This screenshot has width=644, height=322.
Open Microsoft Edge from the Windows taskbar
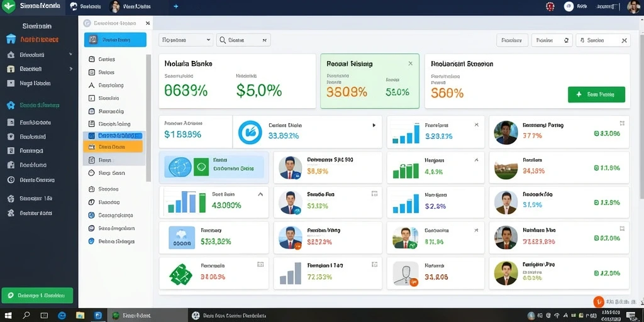coord(62,316)
